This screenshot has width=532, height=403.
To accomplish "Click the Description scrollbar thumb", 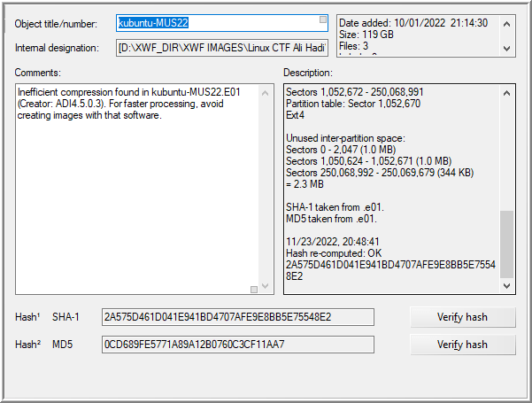I will (x=506, y=244).
